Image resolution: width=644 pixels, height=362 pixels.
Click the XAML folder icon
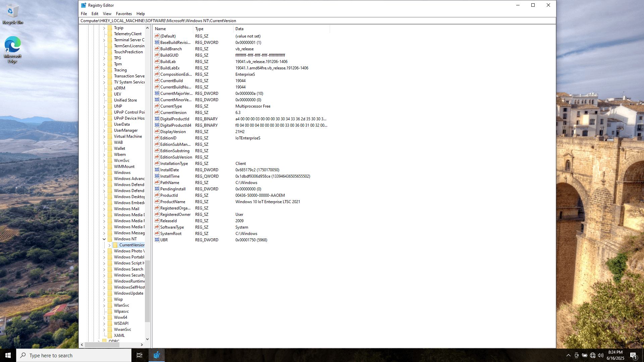click(x=110, y=336)
